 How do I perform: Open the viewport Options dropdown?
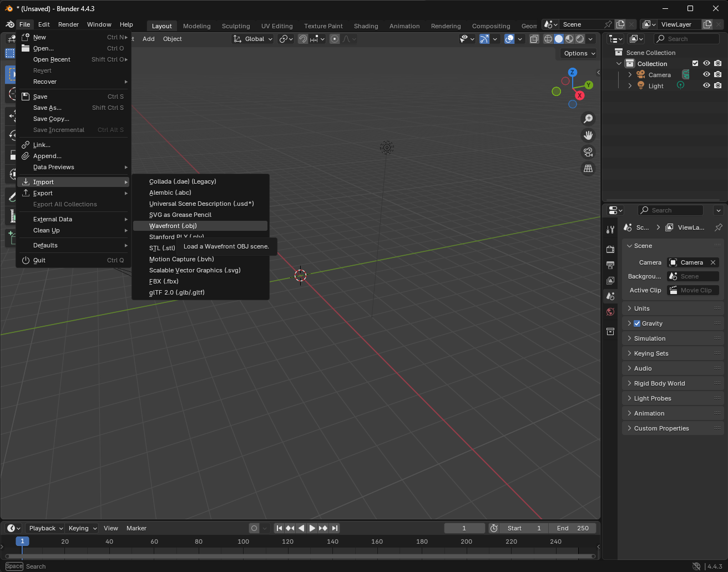tap(579, 53)
